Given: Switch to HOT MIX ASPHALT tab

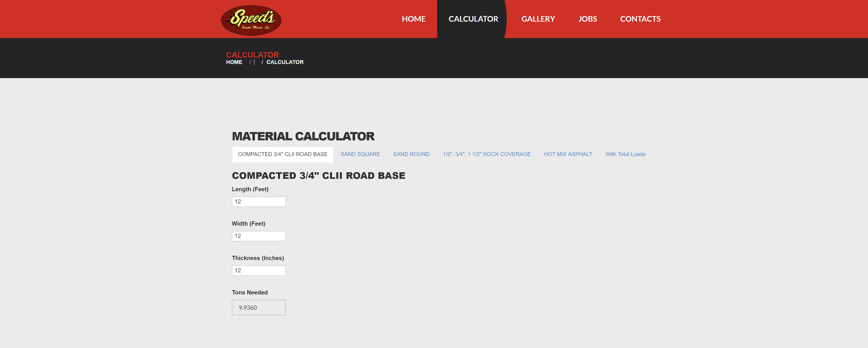Looking at the screenshot, I should coord(568,154).
